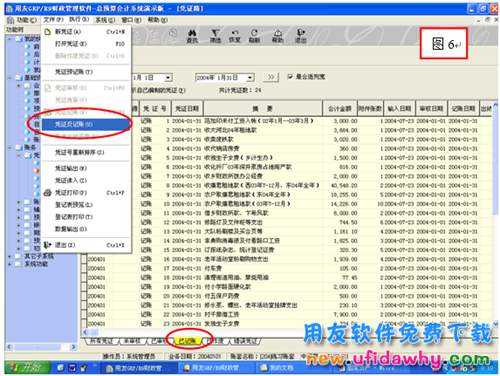Viewport: 500px width, 376px height.
Task: Click the 刷新 refresh toolbar icon
Action: [254, 36]
